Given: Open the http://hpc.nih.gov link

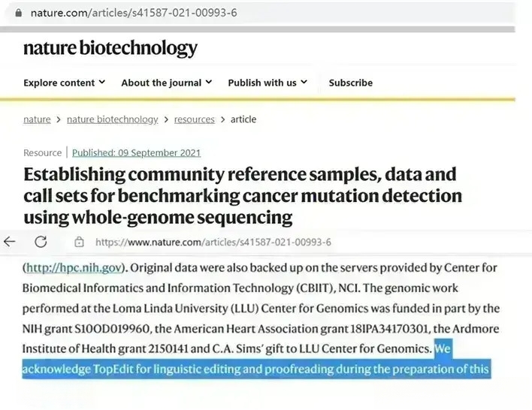Looking at the screenshot, I should [x=74, y=267].
